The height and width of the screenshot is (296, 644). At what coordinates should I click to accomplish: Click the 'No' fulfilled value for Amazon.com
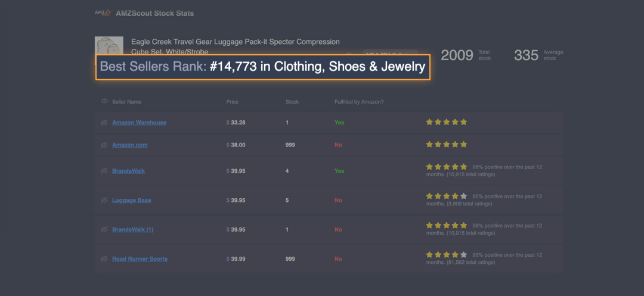[338, 145]
